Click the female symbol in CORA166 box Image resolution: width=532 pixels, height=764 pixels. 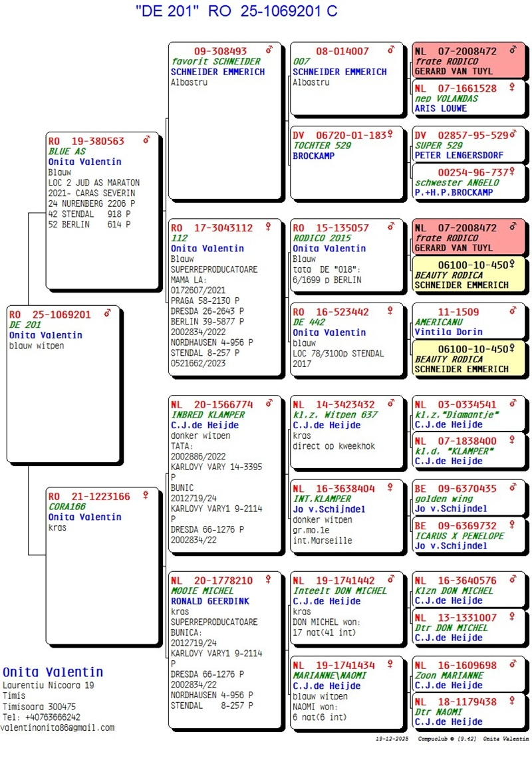click(x=146, y=496)
